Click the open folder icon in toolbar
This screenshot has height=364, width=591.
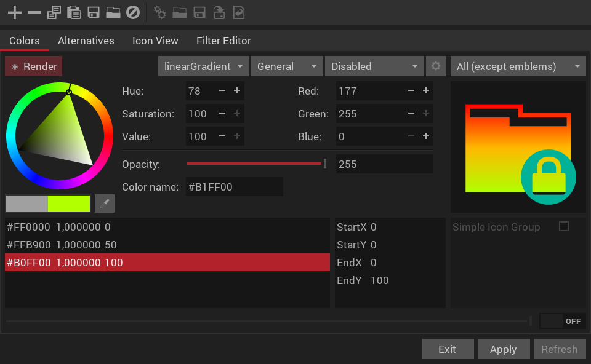click(113, 12)
